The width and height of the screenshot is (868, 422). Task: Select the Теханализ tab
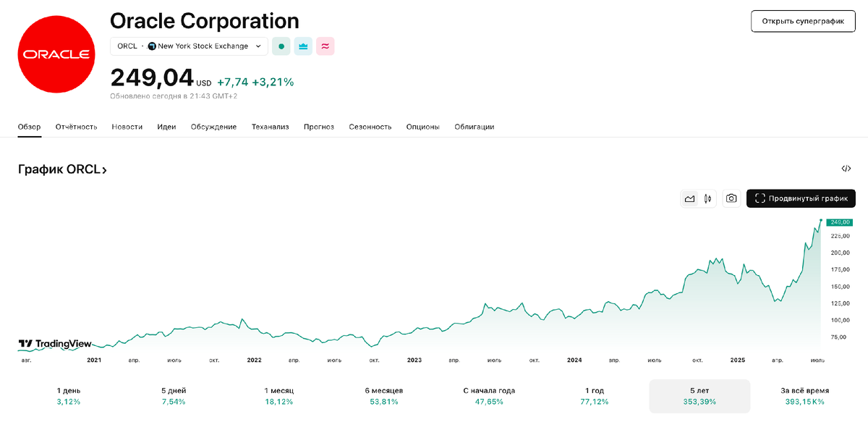coord(271,127)
